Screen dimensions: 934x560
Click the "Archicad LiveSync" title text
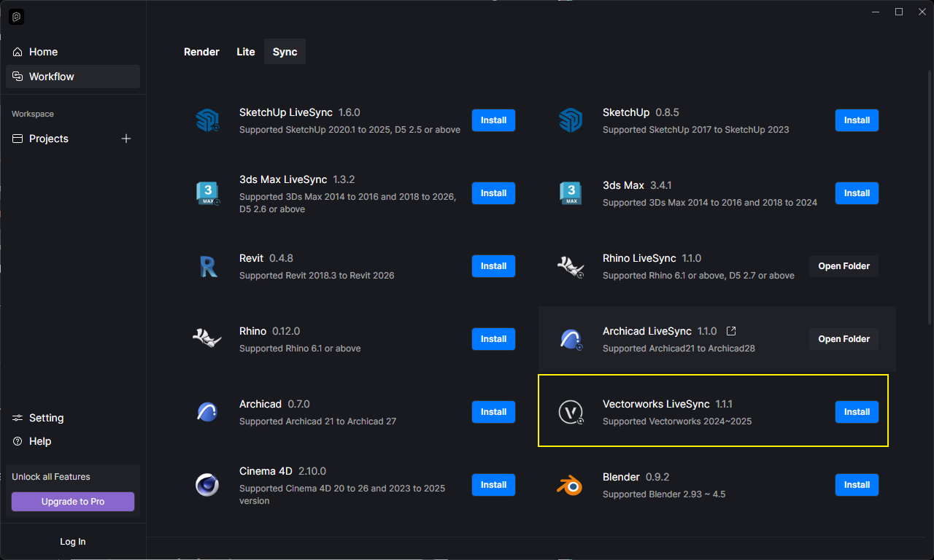[x=647, y=331]
